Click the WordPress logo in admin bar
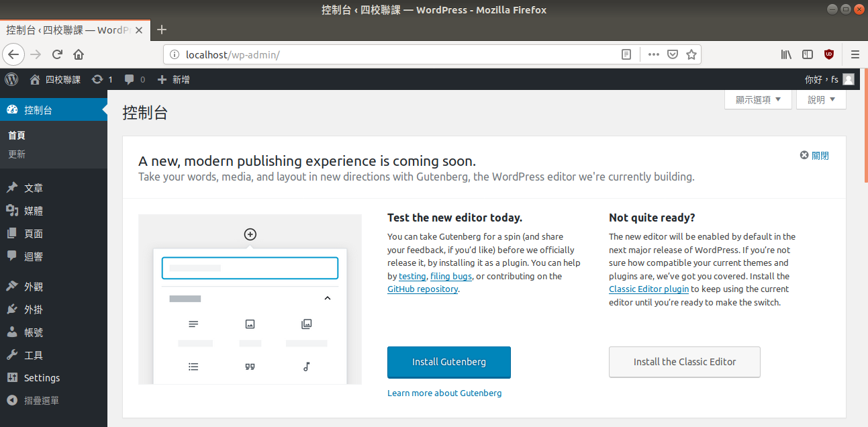 (11, 79)
